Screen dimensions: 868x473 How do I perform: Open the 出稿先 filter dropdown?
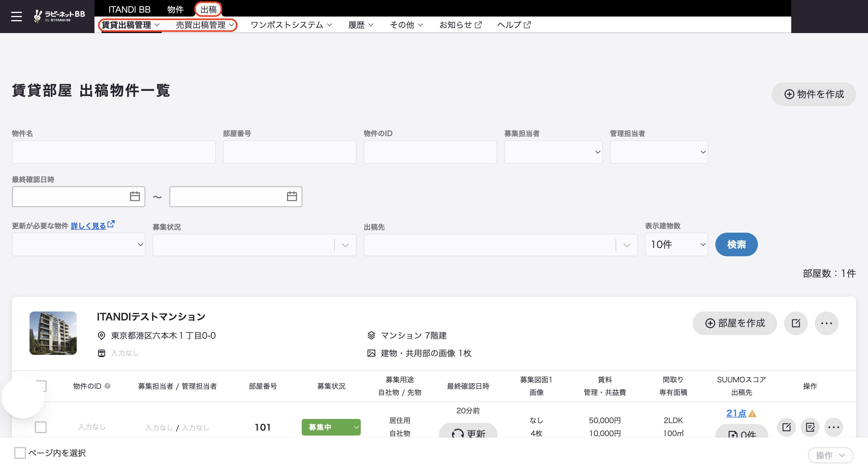500,245
